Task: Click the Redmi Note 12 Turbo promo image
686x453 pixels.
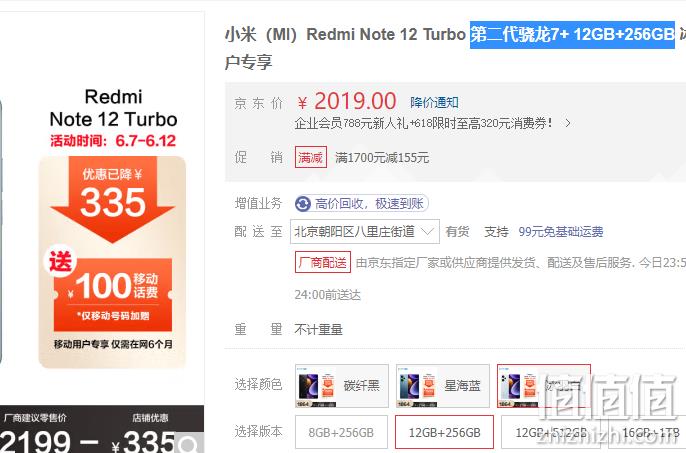Action: (x=112, y=228)
